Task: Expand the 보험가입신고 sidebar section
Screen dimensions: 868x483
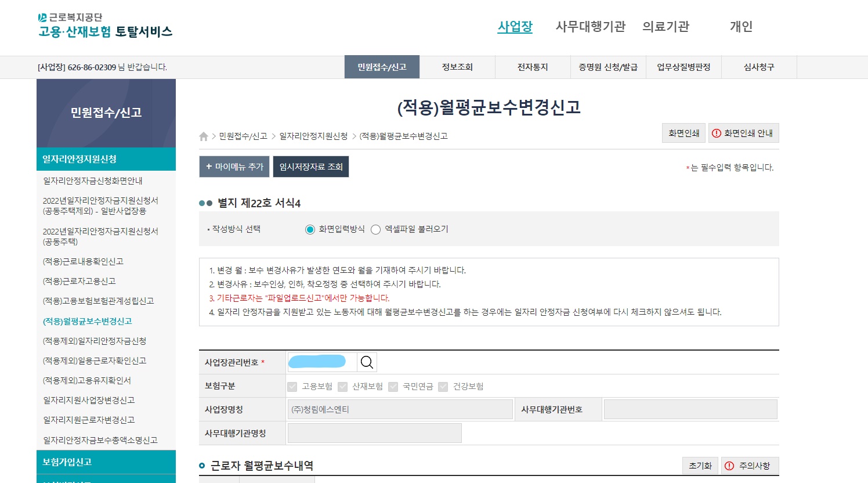Action: [x=106, y=462]
